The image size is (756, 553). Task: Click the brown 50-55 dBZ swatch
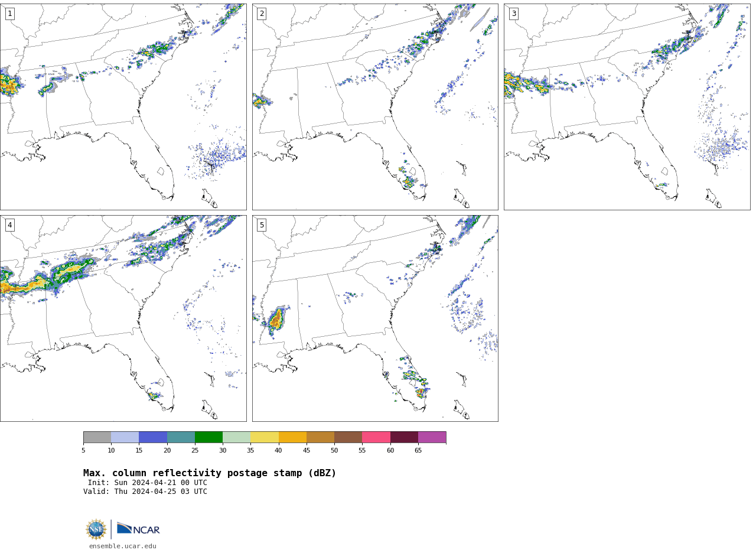click(348, 437)
